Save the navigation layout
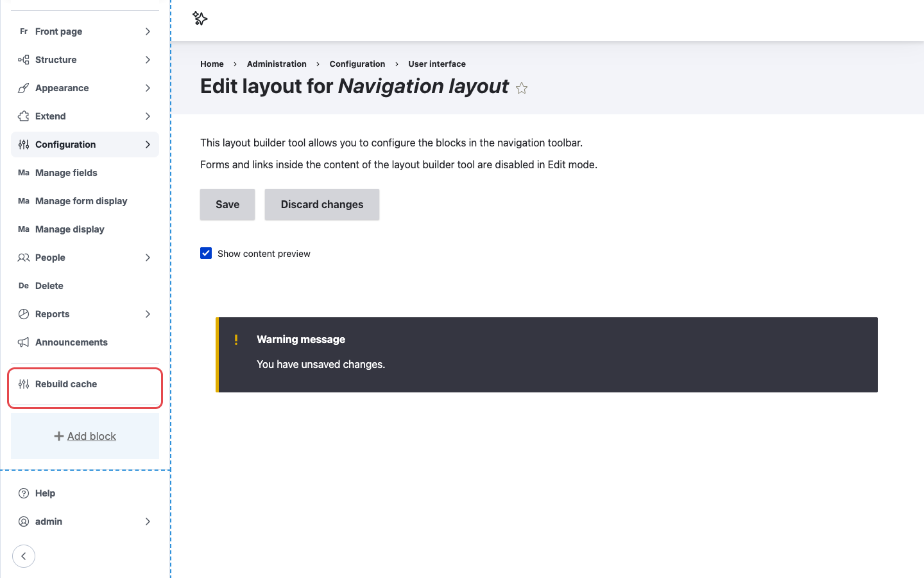Screen dimensions: 924x578 point(227,204)
